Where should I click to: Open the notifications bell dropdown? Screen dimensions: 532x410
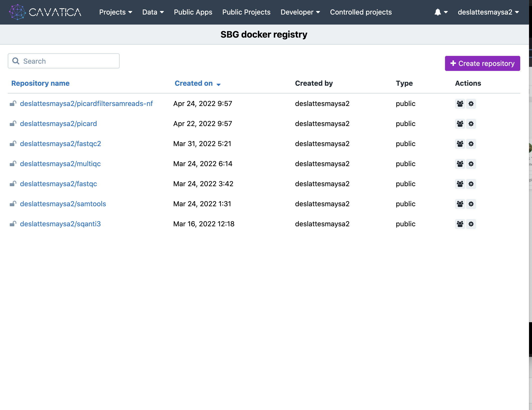point(441,12)
